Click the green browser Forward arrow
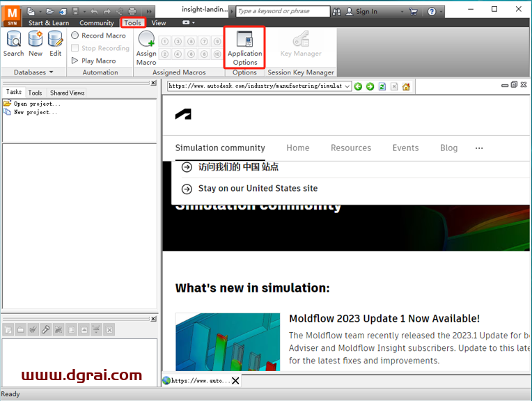Viewport: 532px width, 401px height. (370, 86)
